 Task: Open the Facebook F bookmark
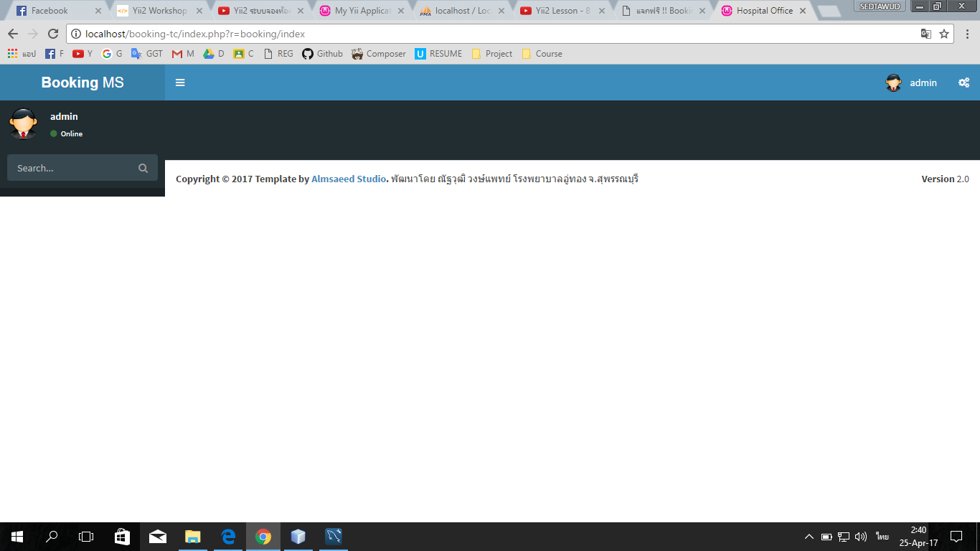[55, 54]
